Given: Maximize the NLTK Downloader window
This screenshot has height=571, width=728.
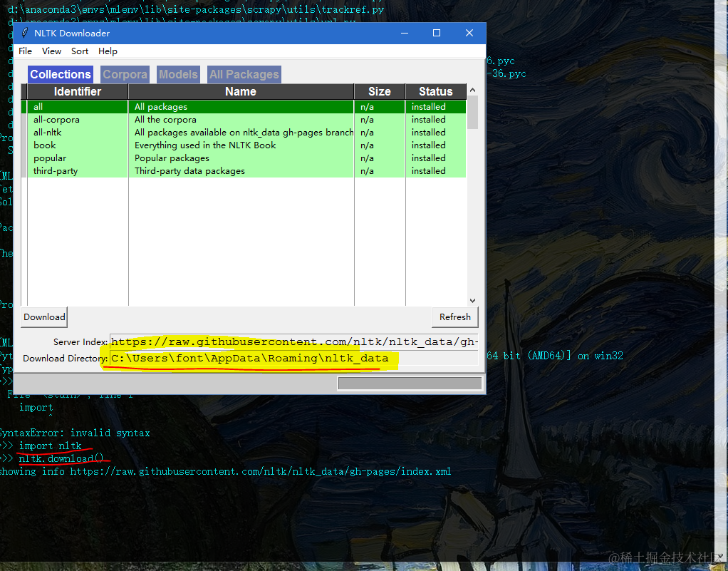Looking at the screenshot, I should [x=437, y=33].
